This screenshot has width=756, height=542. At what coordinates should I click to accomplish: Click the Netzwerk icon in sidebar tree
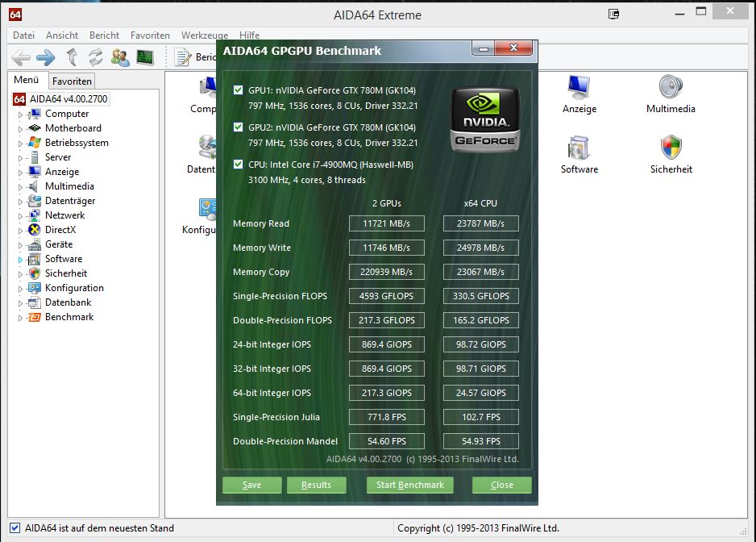34,215
